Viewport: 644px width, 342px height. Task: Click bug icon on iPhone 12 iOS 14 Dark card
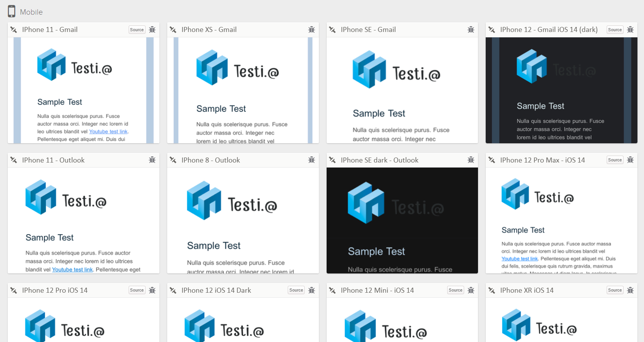pos(312,290)
